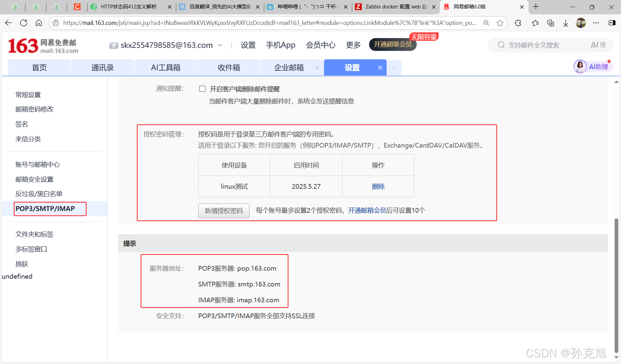Image resolution: width=621 pixels, height=364 pixels.
Task: Close the HTTP状态码412 browser tab
Action: click(x=170, y=7)
